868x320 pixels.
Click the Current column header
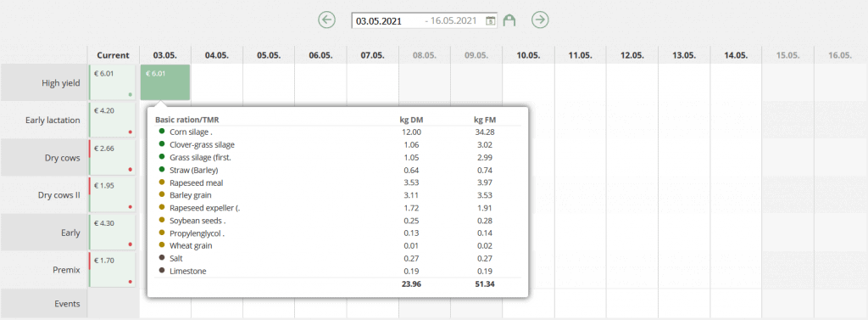(x=113, y=55)
